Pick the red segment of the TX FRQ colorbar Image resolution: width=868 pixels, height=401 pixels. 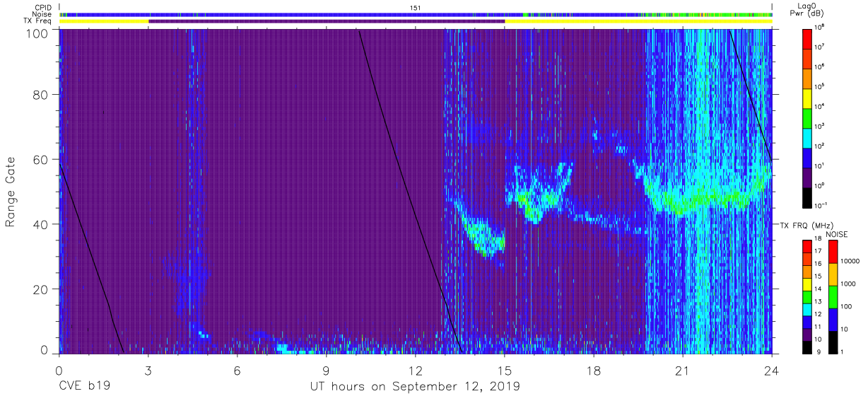click(807, 246)
